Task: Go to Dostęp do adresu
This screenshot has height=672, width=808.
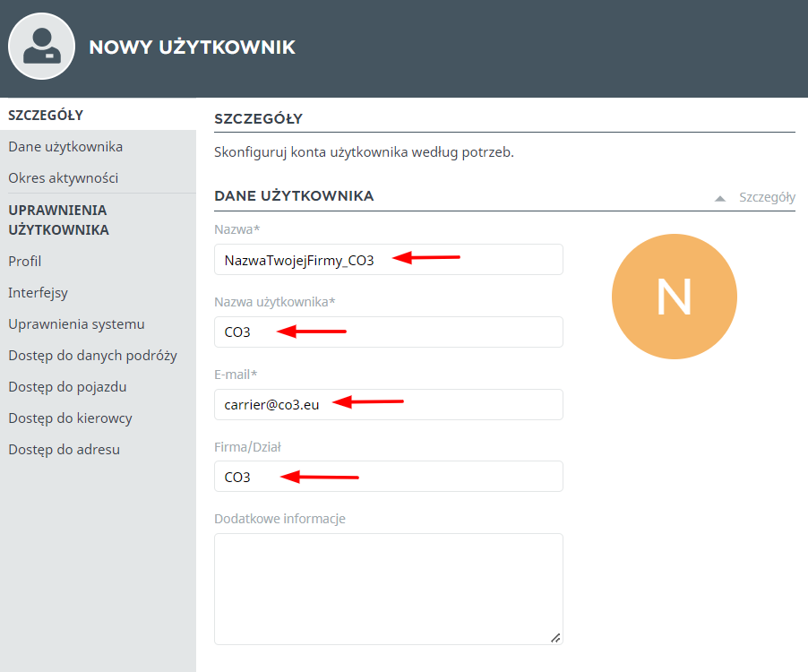Action: coord(64,450)
